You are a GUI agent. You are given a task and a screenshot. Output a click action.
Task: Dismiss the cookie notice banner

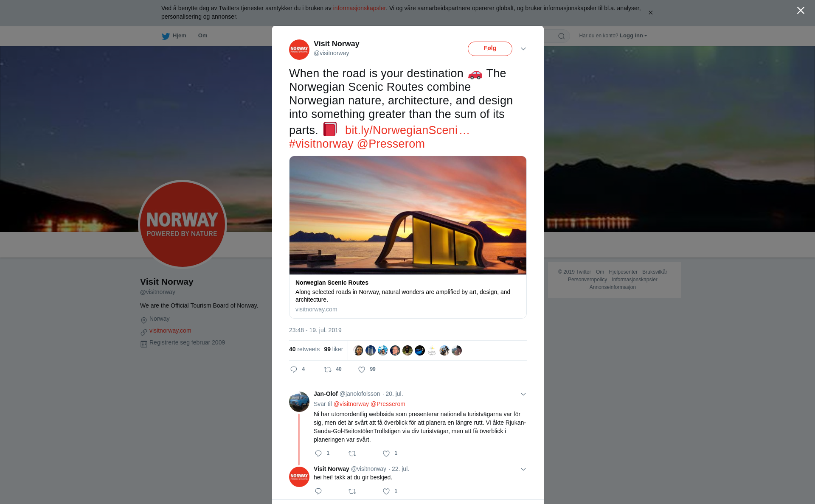pos(650,13)
